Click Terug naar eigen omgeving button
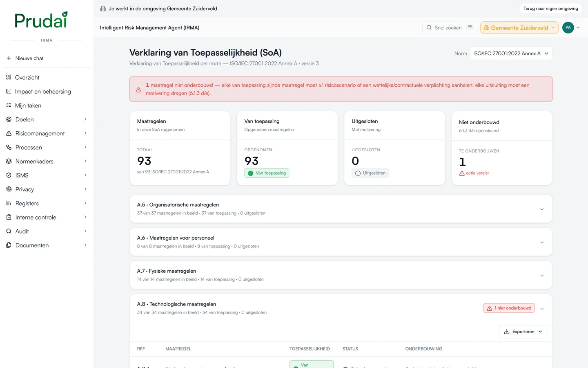This screenshot has width=588, height=368. [550, 9]
